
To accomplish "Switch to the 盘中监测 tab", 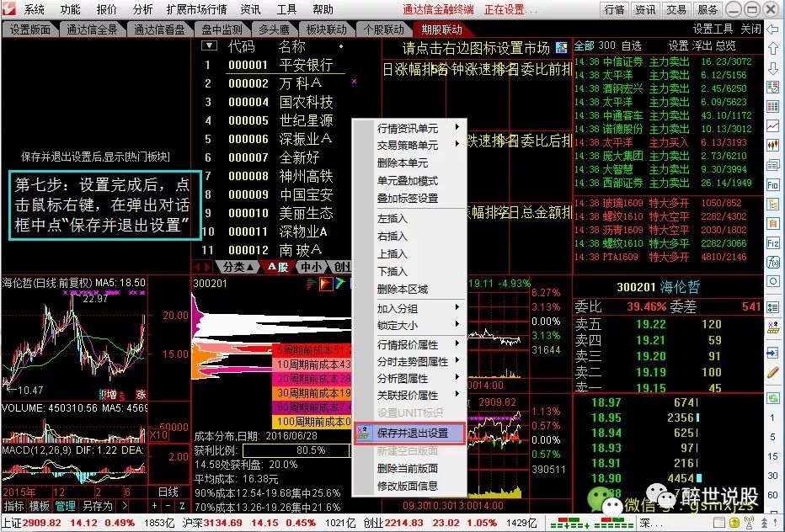I will coord(222,29).
